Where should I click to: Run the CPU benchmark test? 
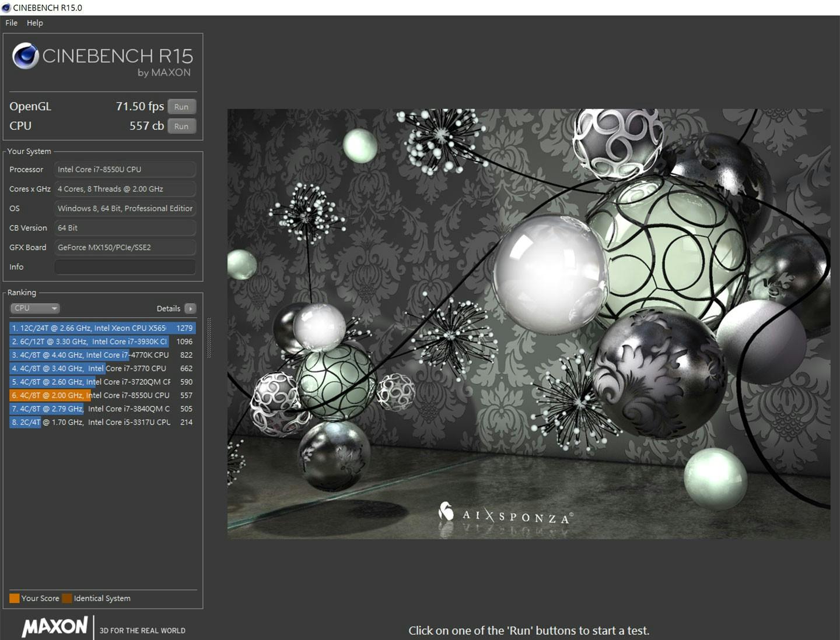(181, 126)
